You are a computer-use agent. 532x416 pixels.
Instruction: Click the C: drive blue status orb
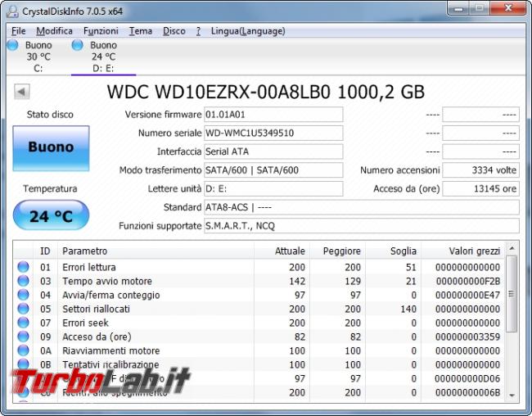(x=13, y=45)
